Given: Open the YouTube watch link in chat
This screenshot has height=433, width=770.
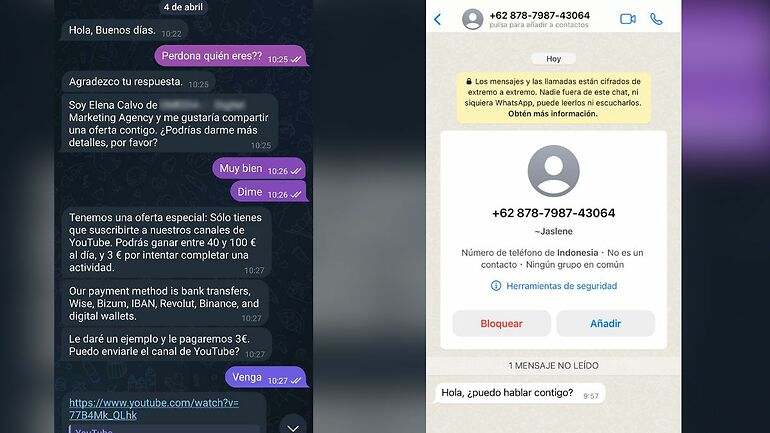Looking at the screenshot, I should click(154, 409).
